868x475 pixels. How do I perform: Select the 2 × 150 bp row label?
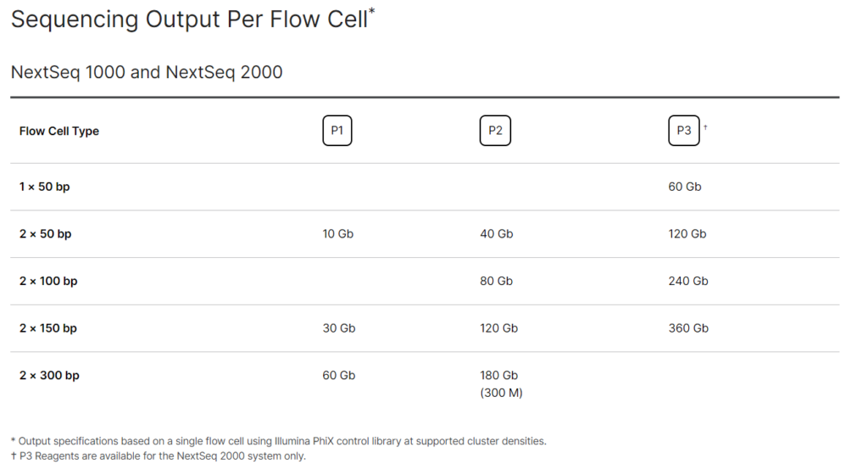tap(48, 328)
